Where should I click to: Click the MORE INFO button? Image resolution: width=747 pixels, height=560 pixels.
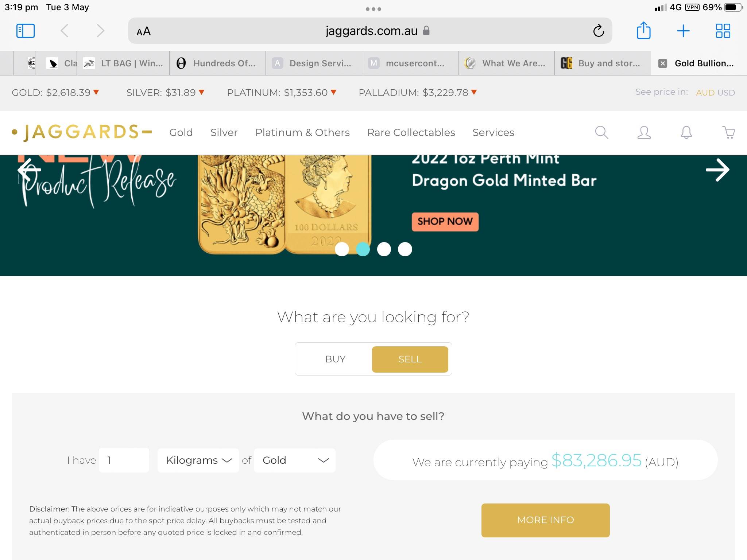tap(545, 520)
